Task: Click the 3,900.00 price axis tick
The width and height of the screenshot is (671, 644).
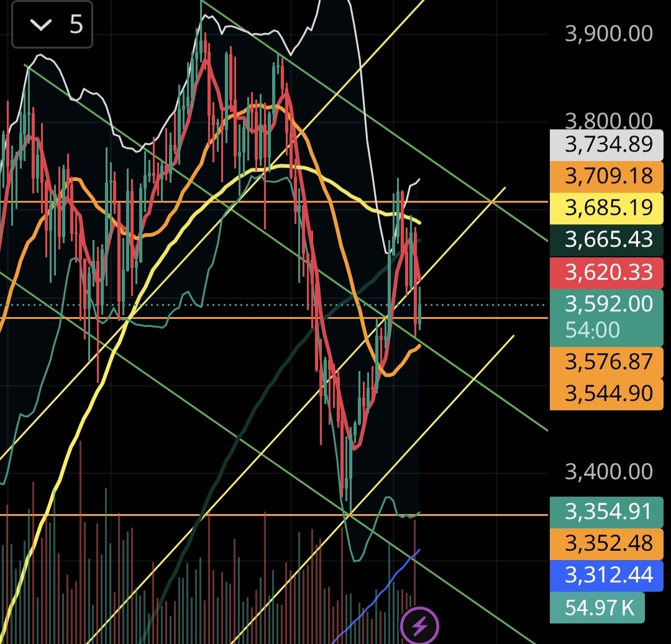Action: [x=608, y=34]
